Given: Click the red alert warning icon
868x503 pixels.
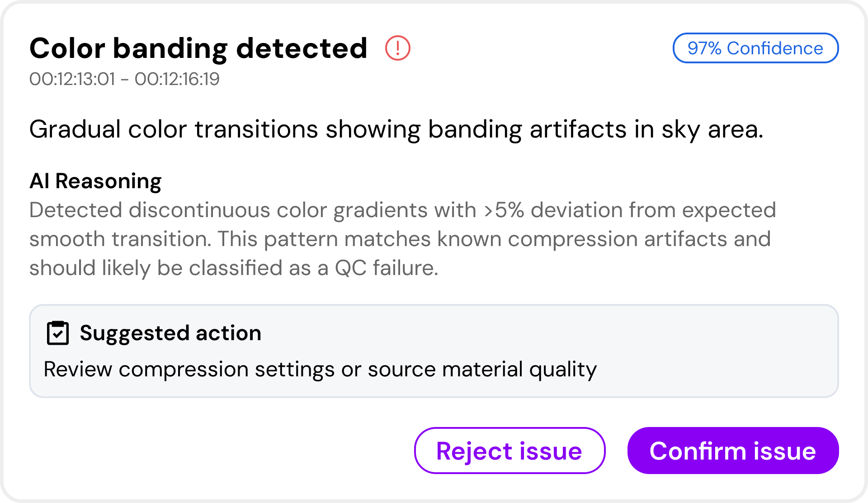Looking at the screenshot, I should [398, 48].
